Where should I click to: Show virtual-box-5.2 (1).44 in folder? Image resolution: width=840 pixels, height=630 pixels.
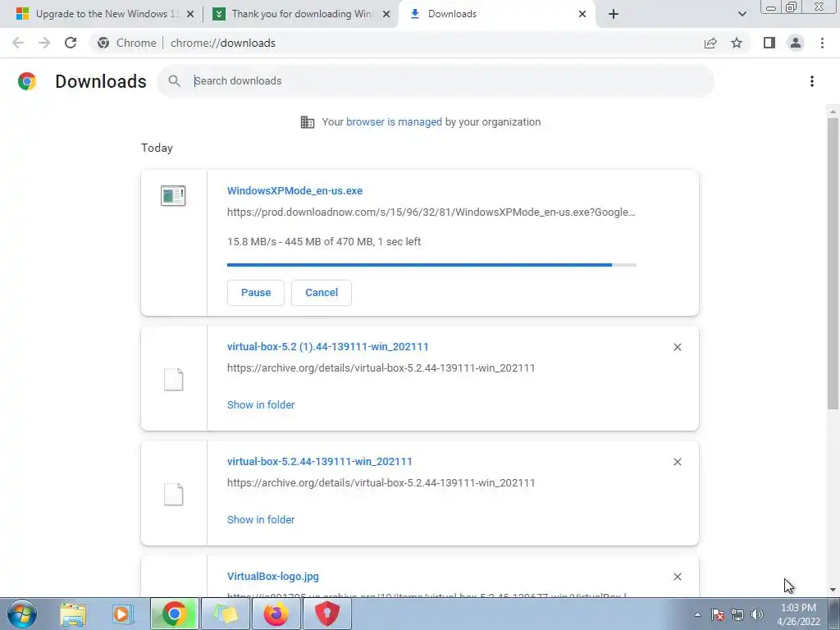coord(261,405)
